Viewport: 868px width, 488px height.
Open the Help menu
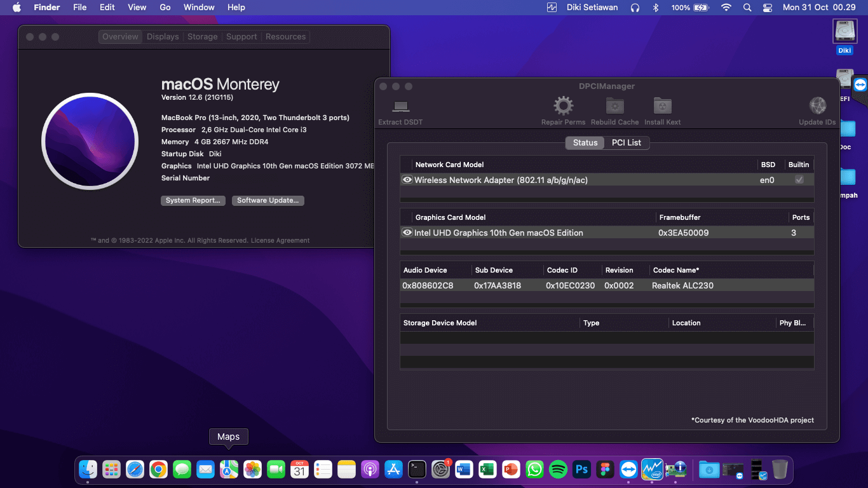[x=236, y=8]
